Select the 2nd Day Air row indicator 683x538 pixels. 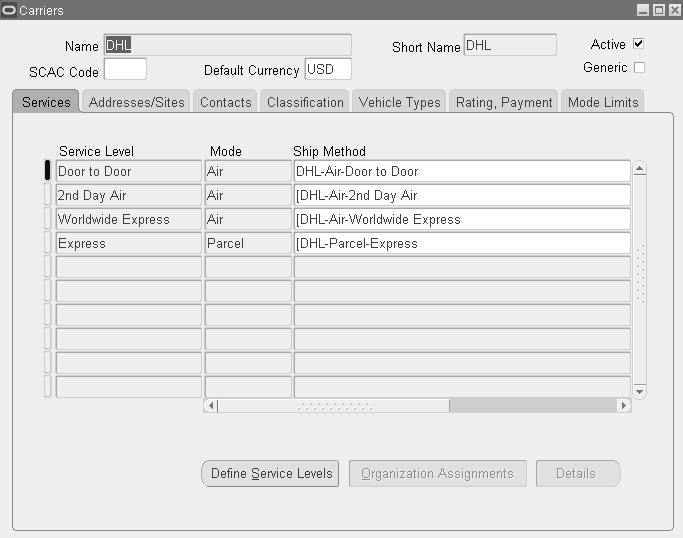[x=48, y=194]
